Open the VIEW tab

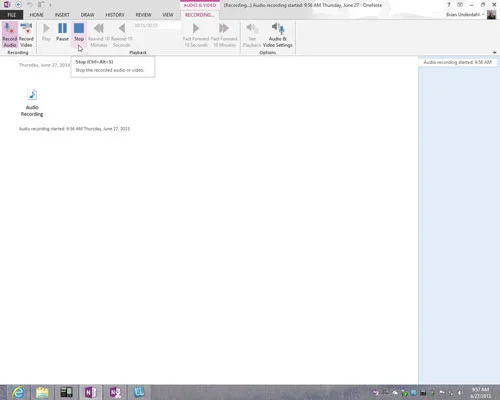coord(168,15)
